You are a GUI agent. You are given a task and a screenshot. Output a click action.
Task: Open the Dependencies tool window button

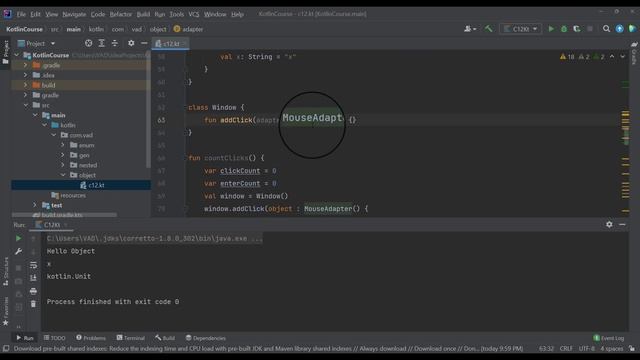[205, 338]
